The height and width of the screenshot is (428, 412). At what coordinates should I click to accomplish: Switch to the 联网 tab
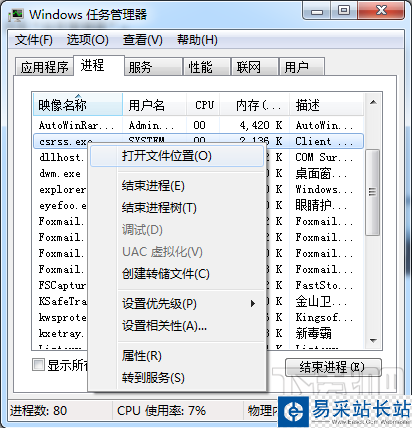[x=255, y=67]
